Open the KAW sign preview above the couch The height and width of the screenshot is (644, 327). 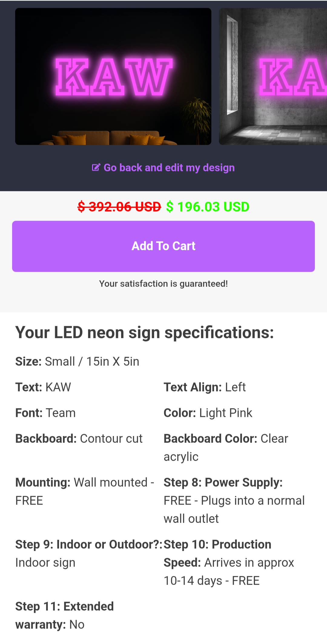[x=113, y=76]
